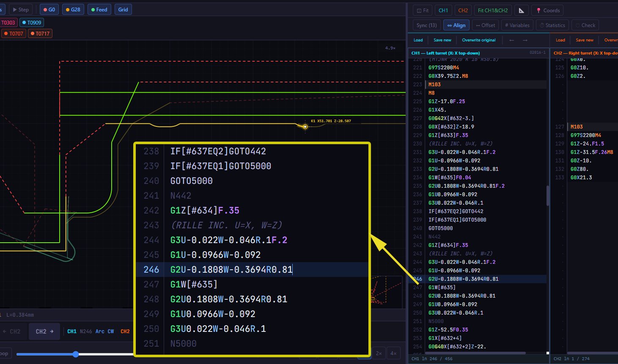Click the CH2 next arrow button
The height and width of the screenshot is (364, 618).
tap(44, 332)
